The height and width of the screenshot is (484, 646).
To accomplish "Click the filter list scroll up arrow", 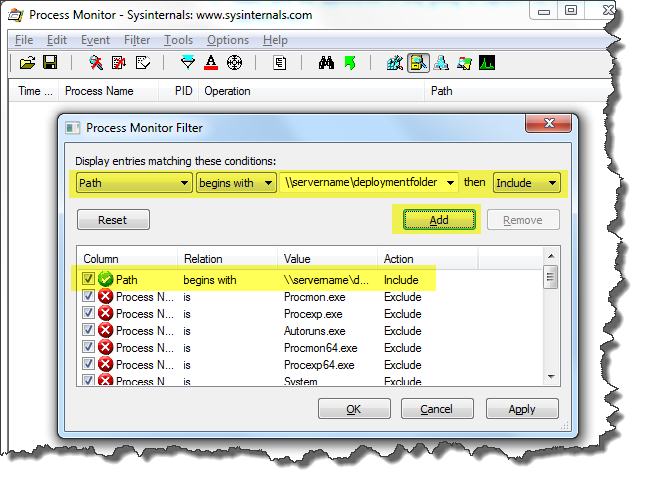I will pos(552,256).
